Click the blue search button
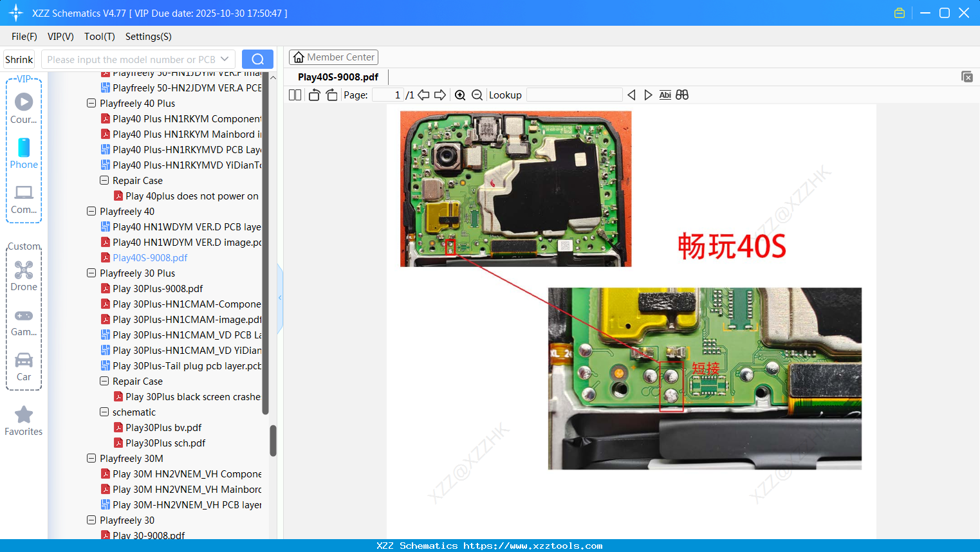 click(x=257, y=59)
